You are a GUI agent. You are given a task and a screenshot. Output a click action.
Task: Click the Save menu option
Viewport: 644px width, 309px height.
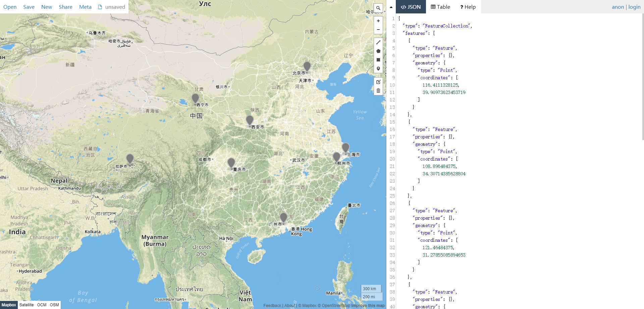click(29, 7)
